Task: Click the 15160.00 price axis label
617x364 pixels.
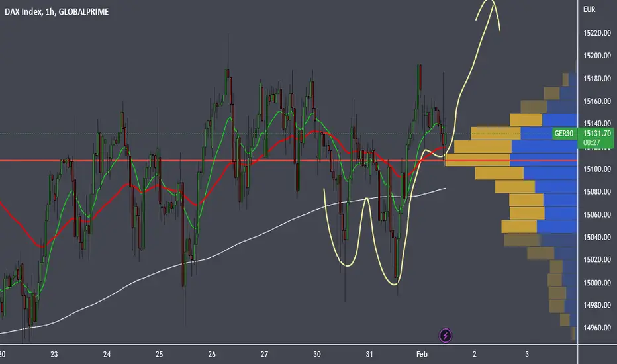Action: click(597, 101)
